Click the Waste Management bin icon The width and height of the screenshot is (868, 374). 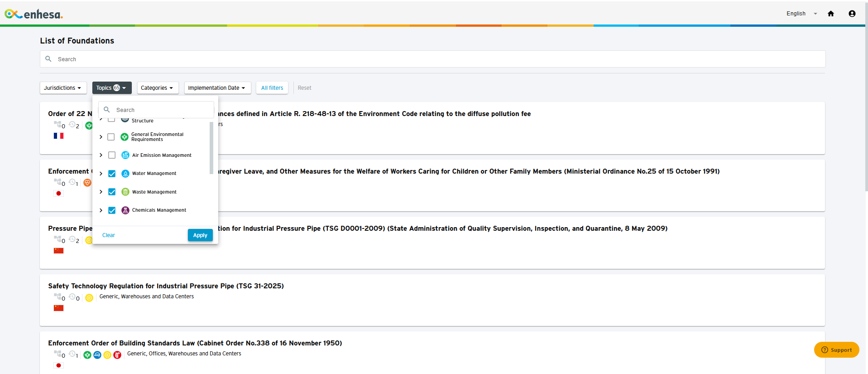coord(125,192)
